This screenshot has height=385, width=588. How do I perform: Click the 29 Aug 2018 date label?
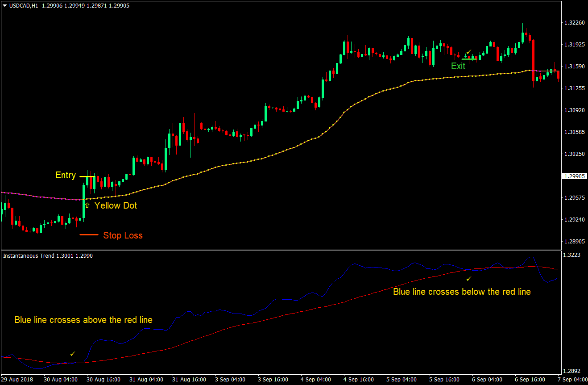pyautogui.click(x=17, y=379)
